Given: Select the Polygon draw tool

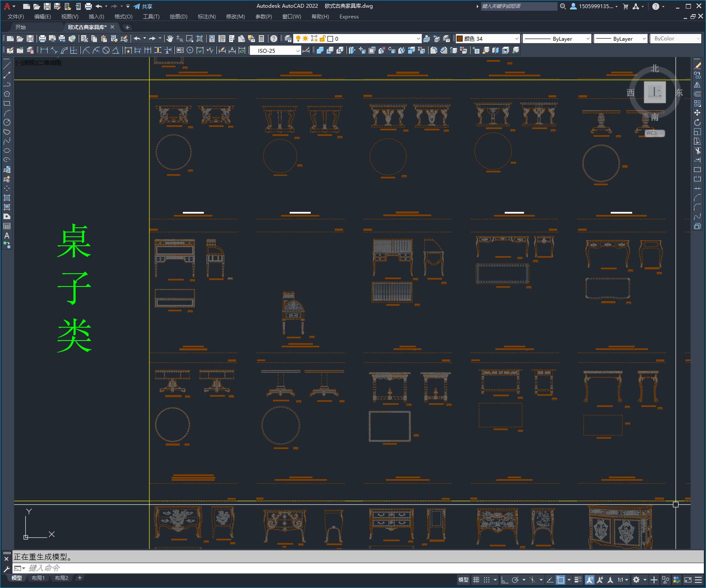Looking at the screenshot, I should coord(7,94).
